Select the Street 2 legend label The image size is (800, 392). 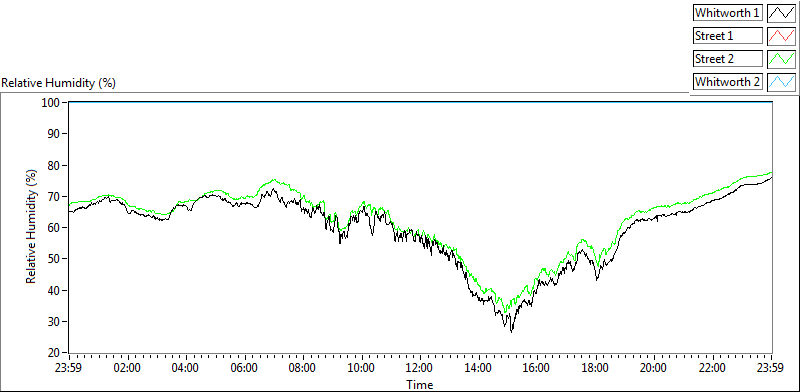coord(728,59)
